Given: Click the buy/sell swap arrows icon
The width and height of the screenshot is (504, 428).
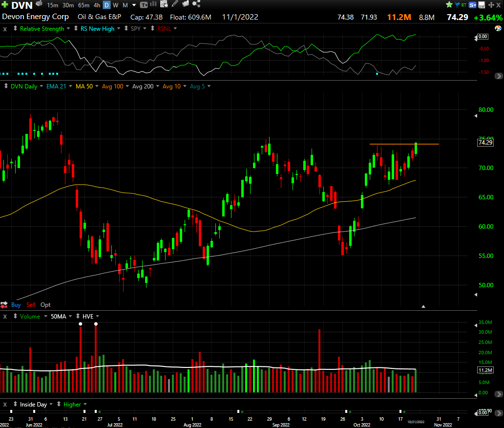Looking at the screenshot, I should point(4,304).
